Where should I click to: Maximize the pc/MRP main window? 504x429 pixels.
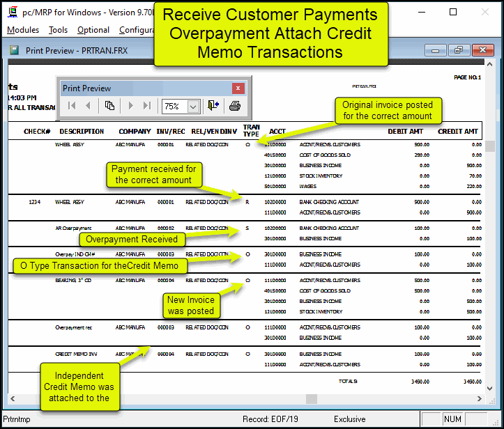coord(453,12)
